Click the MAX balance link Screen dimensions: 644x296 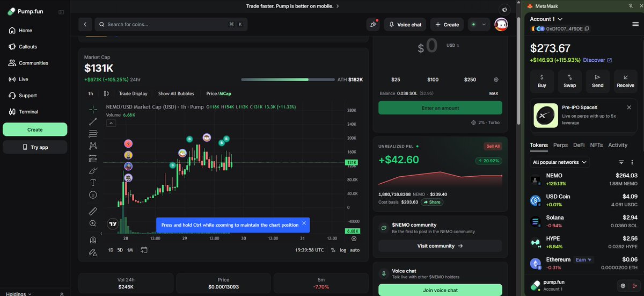click(494, 93)
